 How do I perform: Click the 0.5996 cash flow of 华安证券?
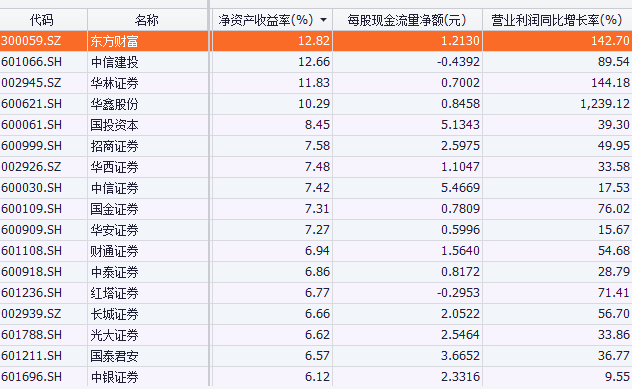pos(460,229)
